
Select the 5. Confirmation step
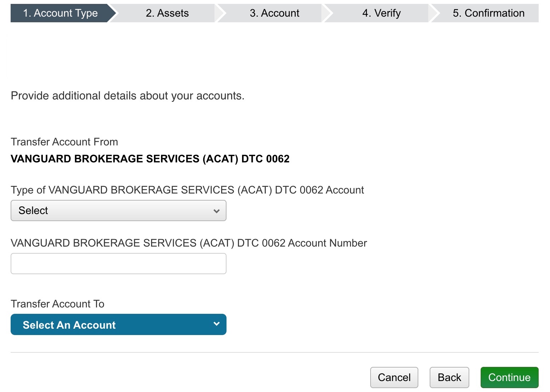(x=488, y=13)
